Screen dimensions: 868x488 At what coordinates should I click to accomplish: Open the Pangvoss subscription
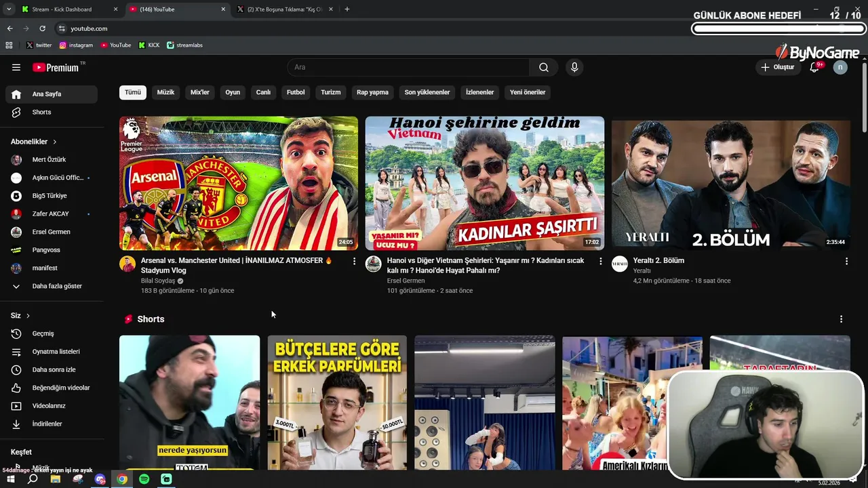click(x=52, y=250)
